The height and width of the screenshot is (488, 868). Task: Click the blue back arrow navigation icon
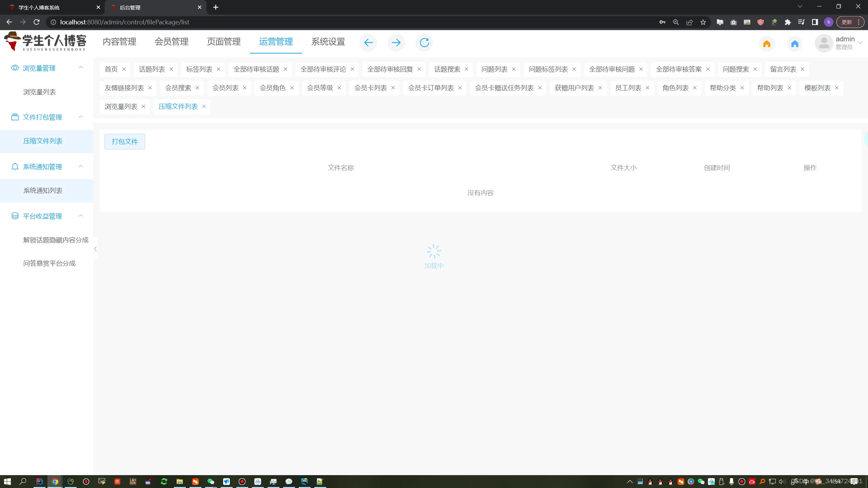coord(368,43)
